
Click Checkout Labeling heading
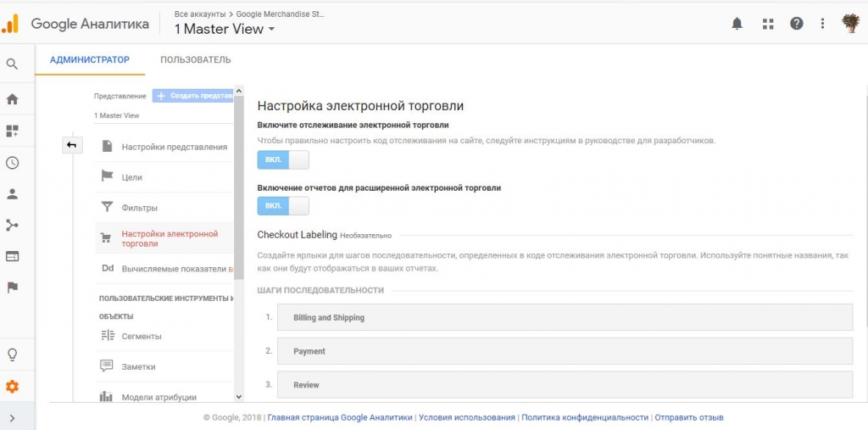pyautogui.click(x=298, y=234)
